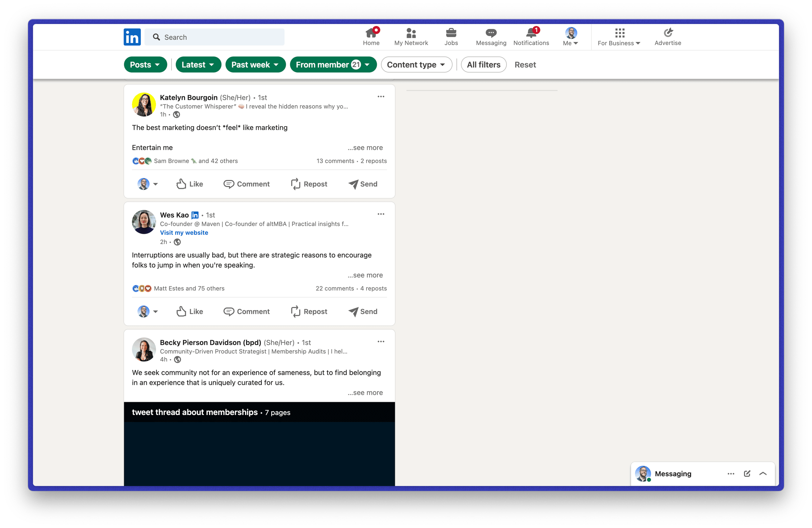The image size is (812, 528).
Task: Expand the Messaging panel chevron
Action: coord(763,474)
